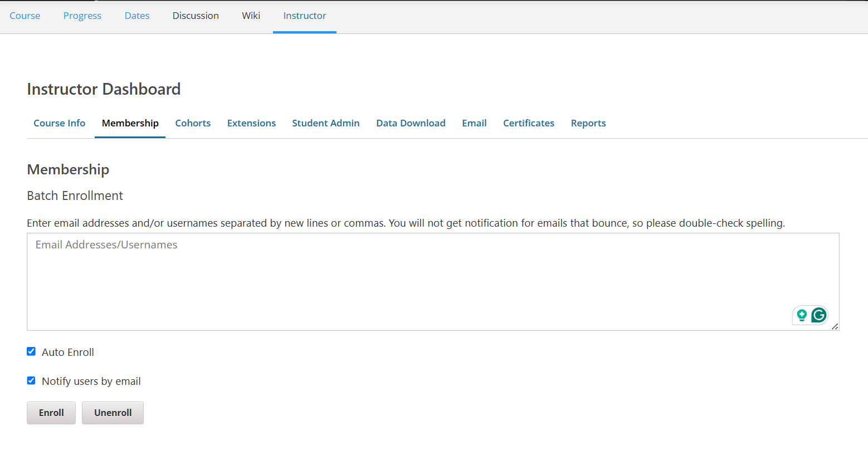Switch to the Cohorts tab
The height and width of the screenshot is (455, 868).
pos(193,123)
